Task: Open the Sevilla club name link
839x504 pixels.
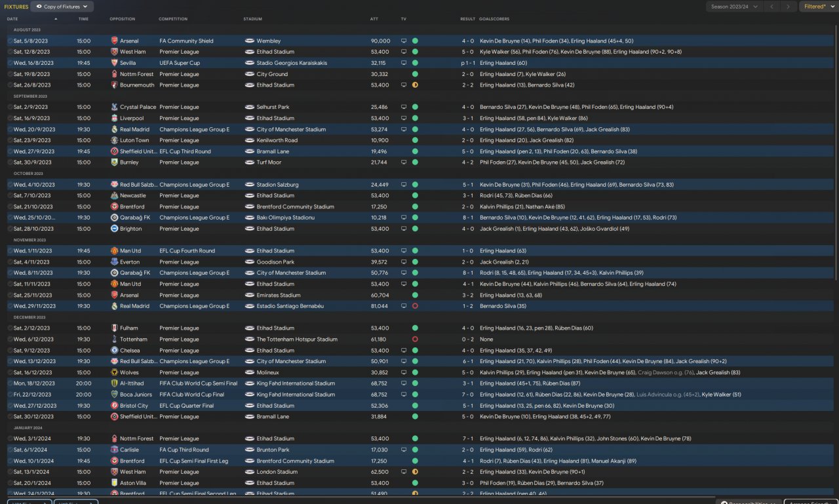Action: point(129,63)
